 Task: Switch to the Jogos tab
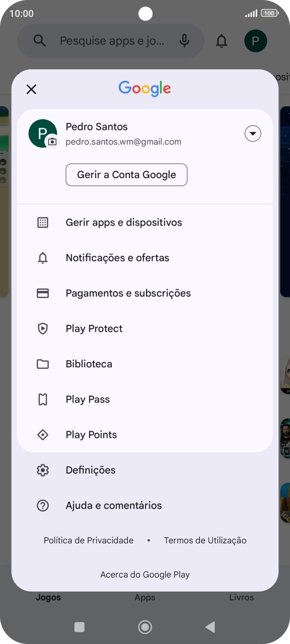pos(48,597)
